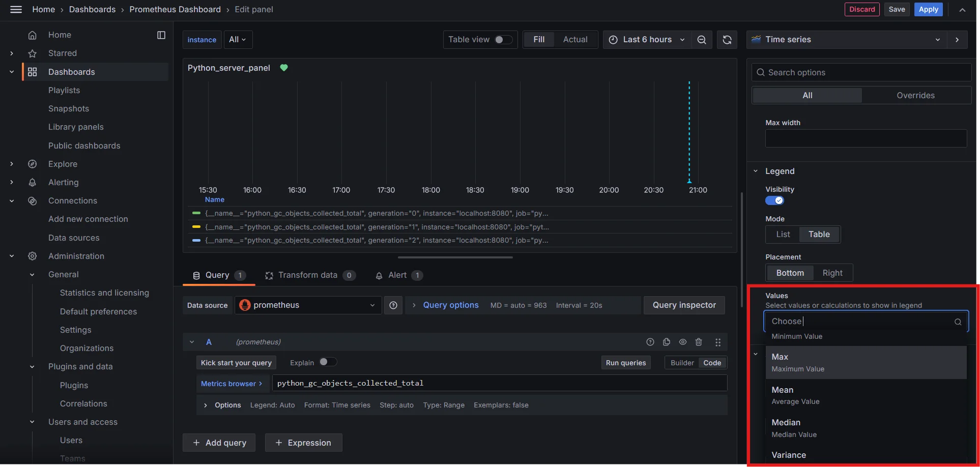Expand the query Options row
The height and width of the screenshot is (467, 980).
[227, 405]
